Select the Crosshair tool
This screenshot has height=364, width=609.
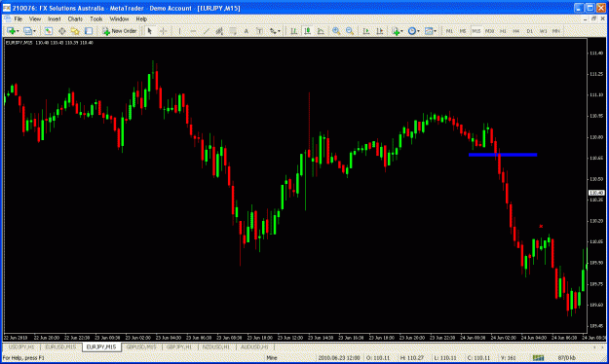point(163,31)
